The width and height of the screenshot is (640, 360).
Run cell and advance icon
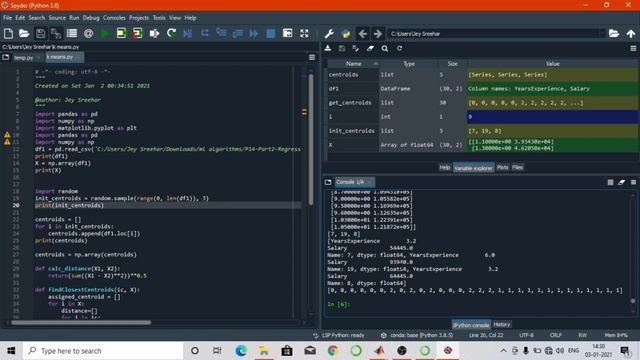pyautogui.click(x=138, y=33)
